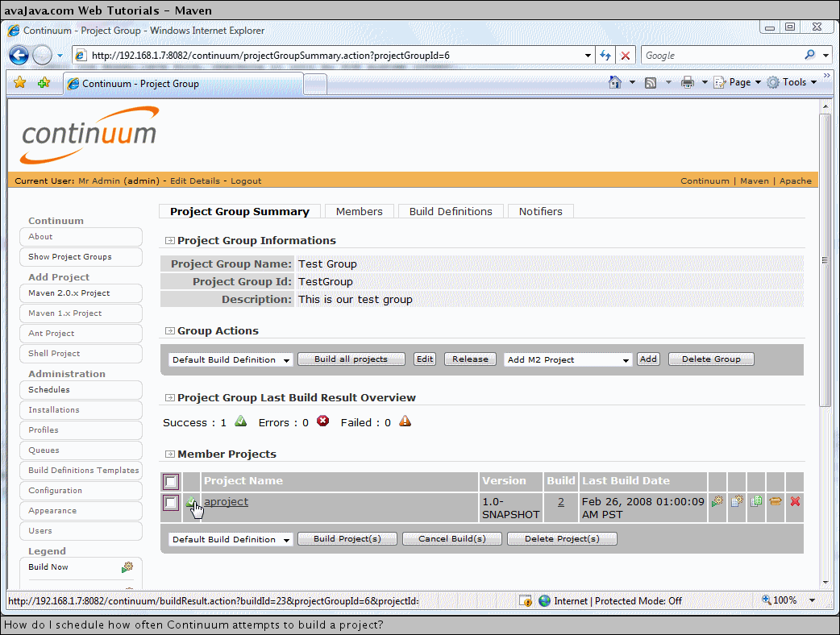Check the aproject row checkbox

tap(170, 503)
